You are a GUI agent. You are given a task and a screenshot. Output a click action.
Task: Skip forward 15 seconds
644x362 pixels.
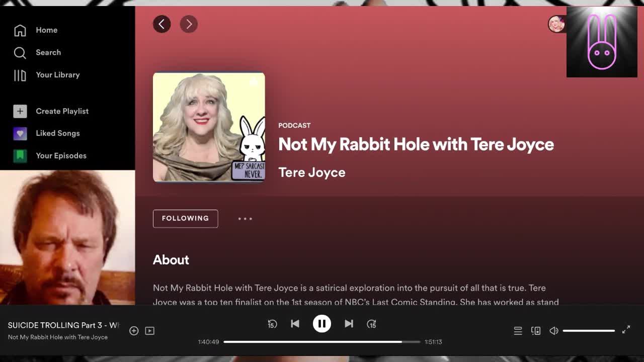(x=371, y=324)
